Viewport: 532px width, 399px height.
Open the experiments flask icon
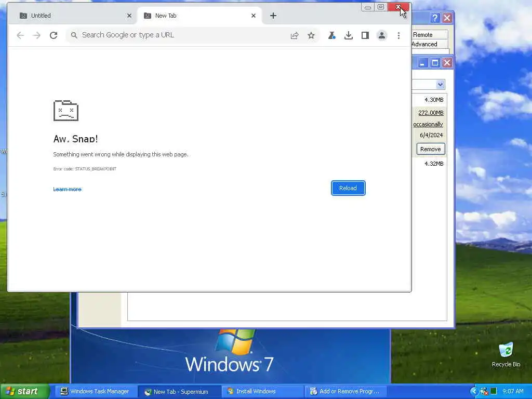pos(331,35)
